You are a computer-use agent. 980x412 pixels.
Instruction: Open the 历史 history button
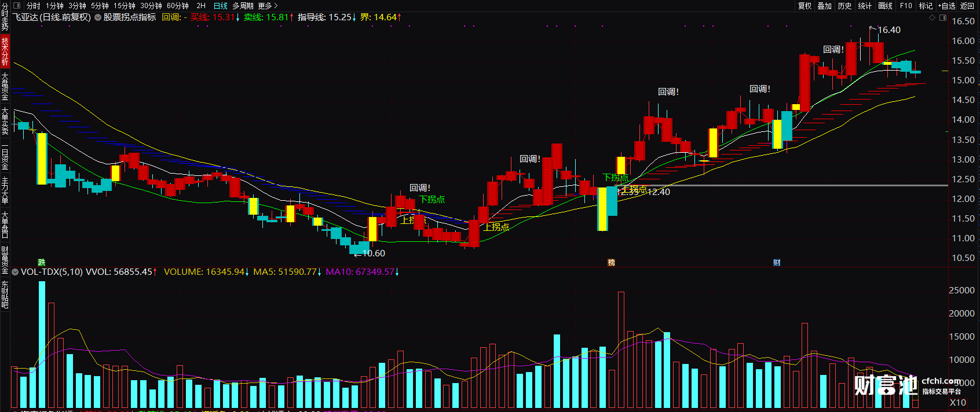point(844,6)
